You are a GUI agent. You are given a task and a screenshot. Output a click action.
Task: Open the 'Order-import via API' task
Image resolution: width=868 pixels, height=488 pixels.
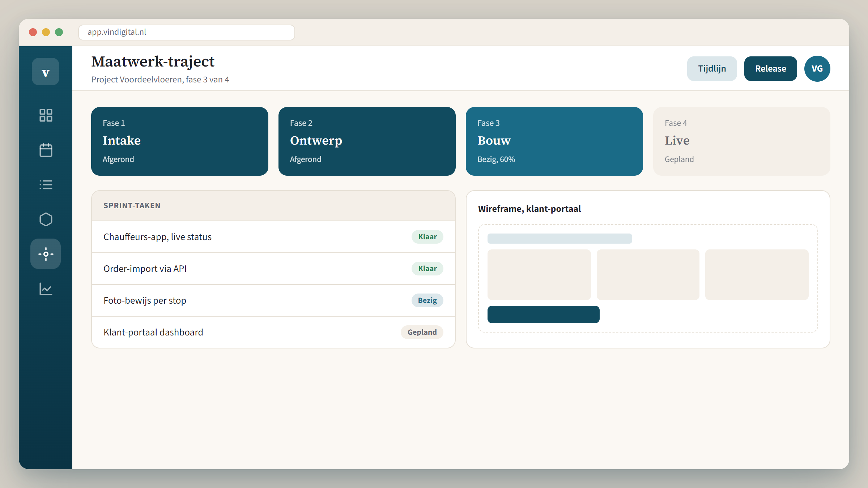tap(273, 269)
